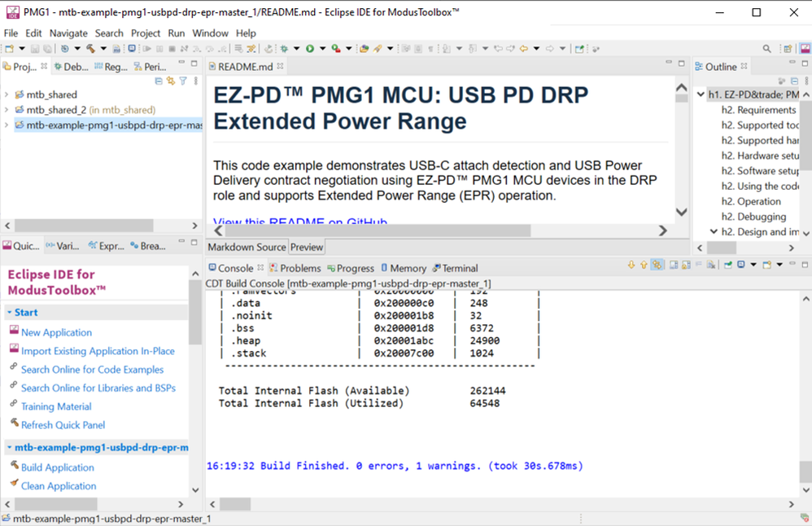Open the Debug launch dropdown arrow
Viewport: 812px width, 526px height.
(x=297, y=49)
